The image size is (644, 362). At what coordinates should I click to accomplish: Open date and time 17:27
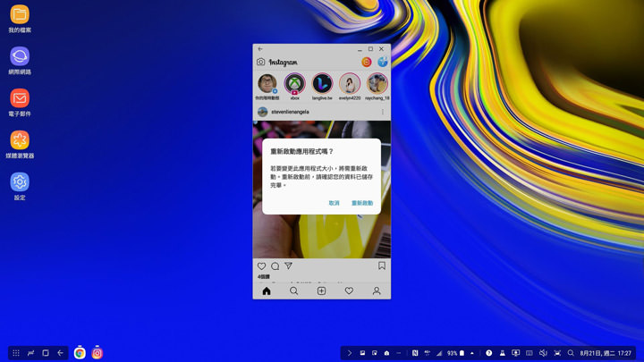pos(606,353)
